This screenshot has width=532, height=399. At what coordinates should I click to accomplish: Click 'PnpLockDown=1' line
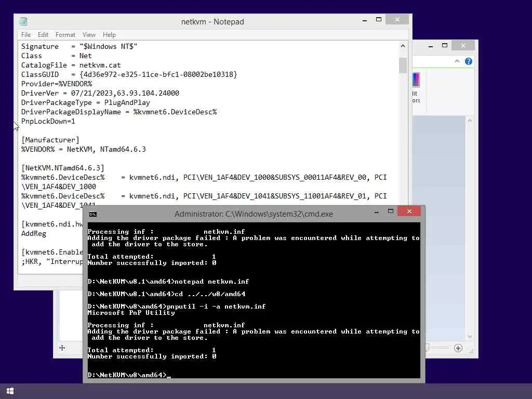tap(48, 121)
